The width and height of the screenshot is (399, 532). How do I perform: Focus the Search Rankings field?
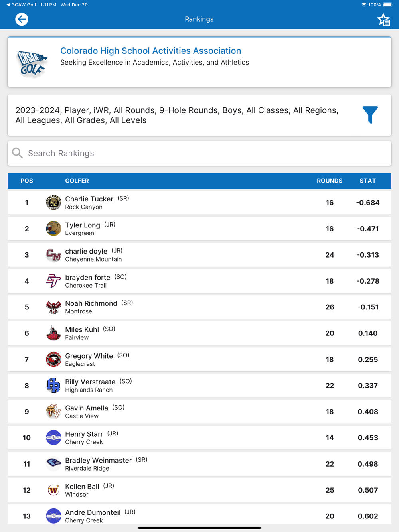click(x=199, y=153)
